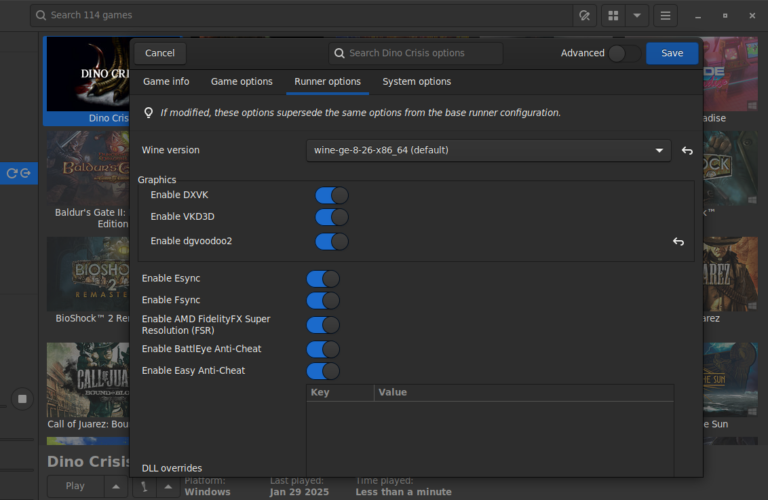Open the System options tab

tap(416, 82)
